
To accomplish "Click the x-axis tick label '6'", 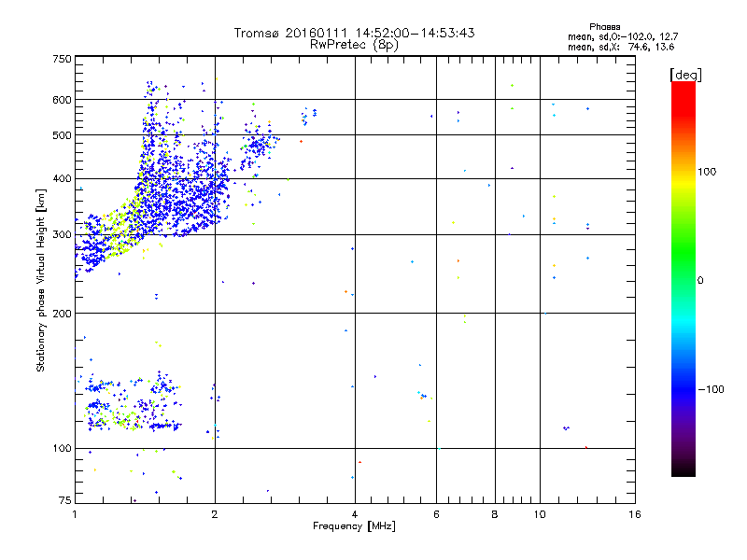I will click(436, 514).
